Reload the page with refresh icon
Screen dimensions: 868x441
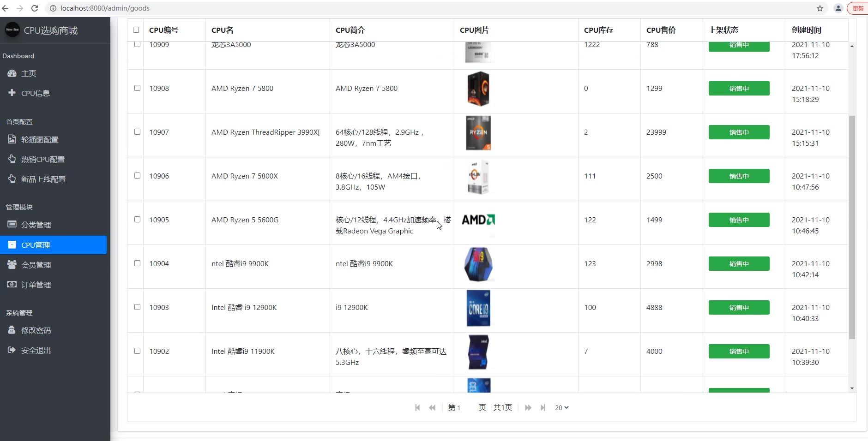tap(35, 8)
